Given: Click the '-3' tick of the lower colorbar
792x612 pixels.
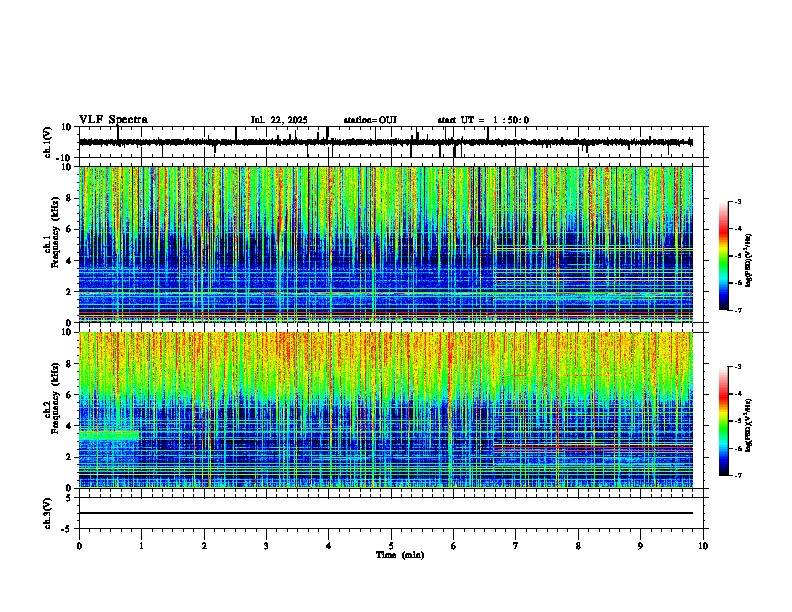Looking at the screenshot, I should [737, 367].
